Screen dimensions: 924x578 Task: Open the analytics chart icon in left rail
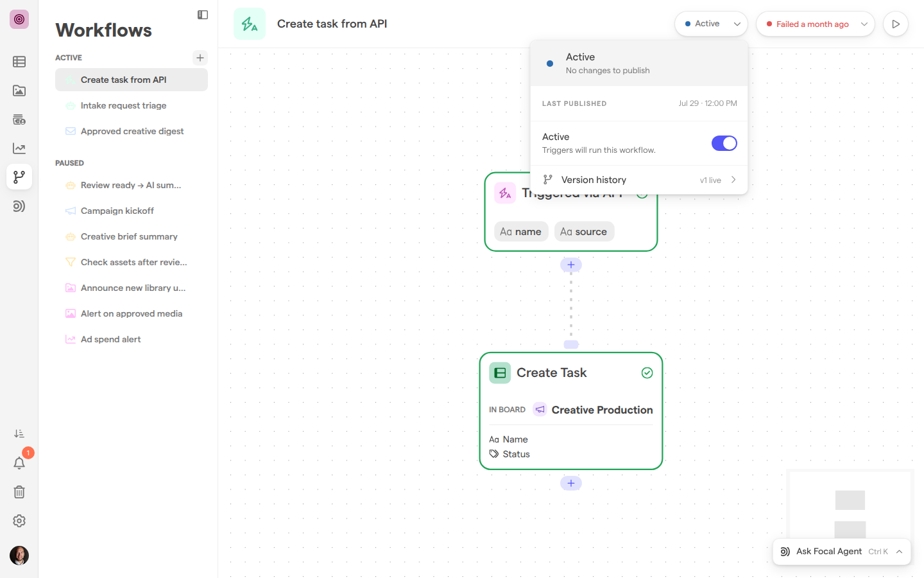[x=19, y=148]
